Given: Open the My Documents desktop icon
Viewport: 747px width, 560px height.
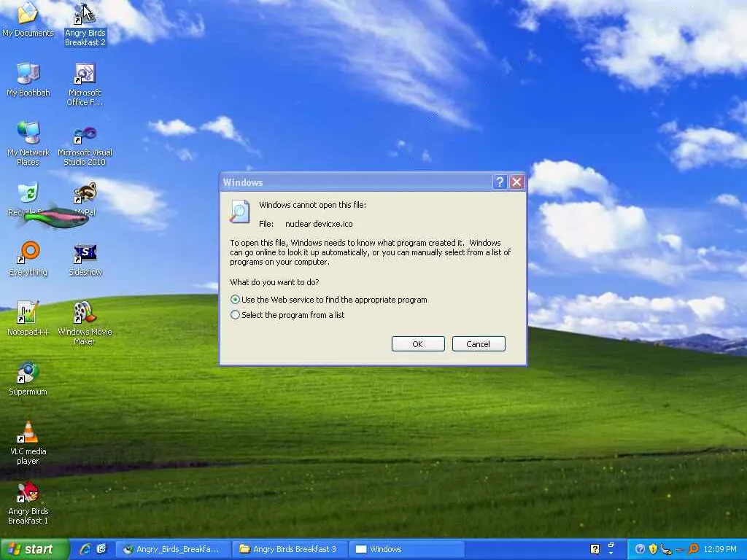Looking at the screenshot, I should (28, 19).
